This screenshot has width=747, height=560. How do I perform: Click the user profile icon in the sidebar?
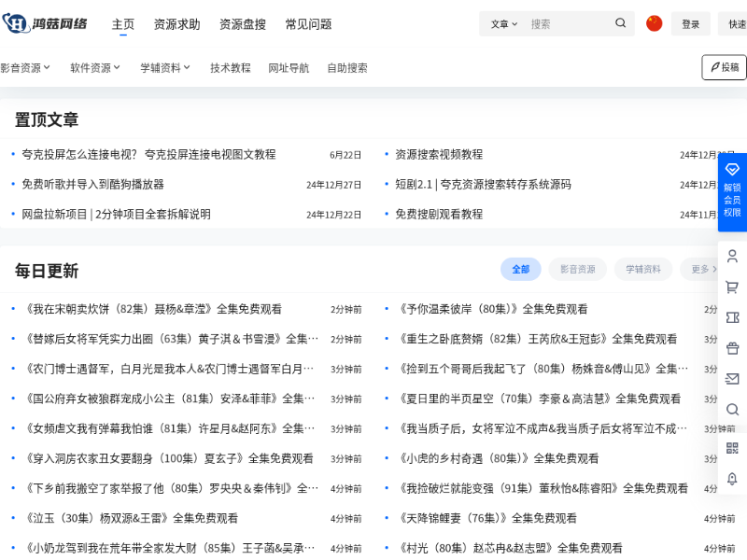click(732, 256)
